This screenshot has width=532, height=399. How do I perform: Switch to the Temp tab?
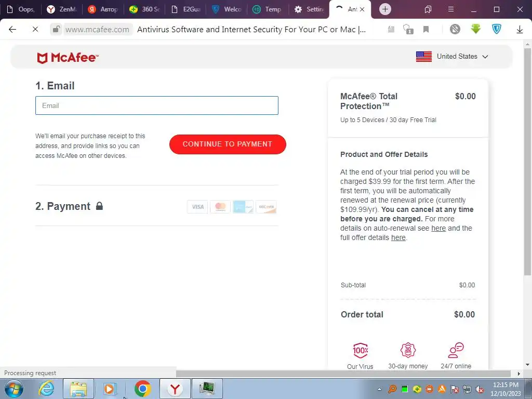268,9
